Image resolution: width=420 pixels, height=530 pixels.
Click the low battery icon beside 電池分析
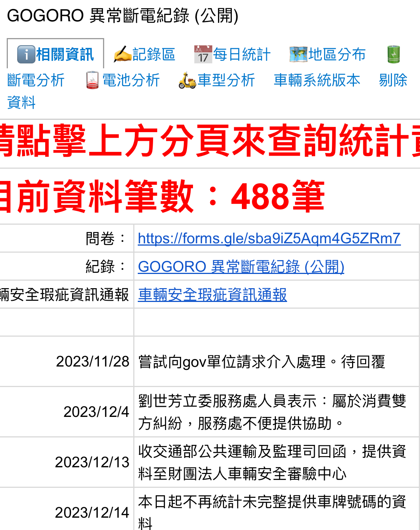pyautogui.click(x=92, y=80)
